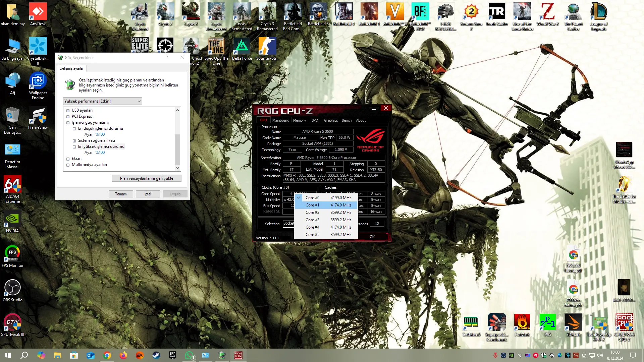Open the SPD tab in CPU-Z
This screenshot has height=362, width=644.
(315, 120)
